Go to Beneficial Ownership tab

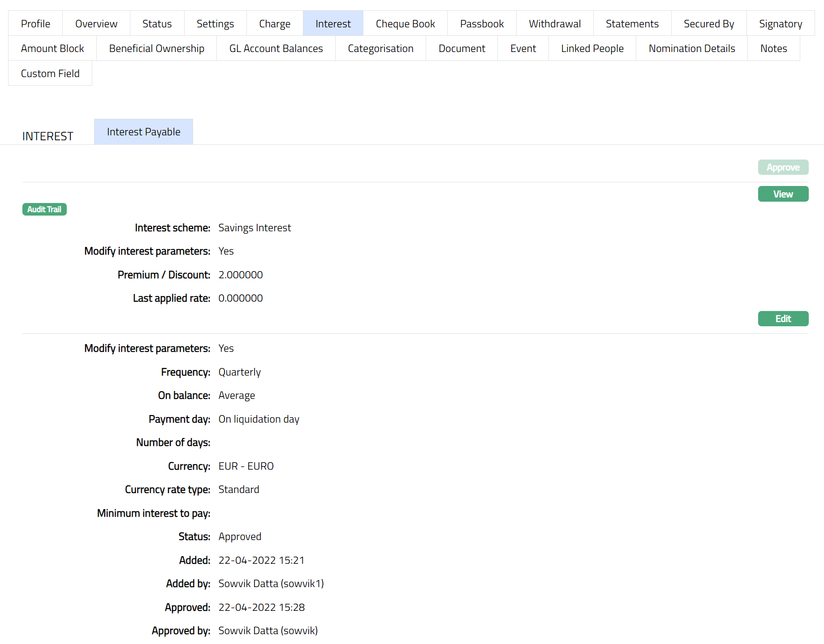156,48
